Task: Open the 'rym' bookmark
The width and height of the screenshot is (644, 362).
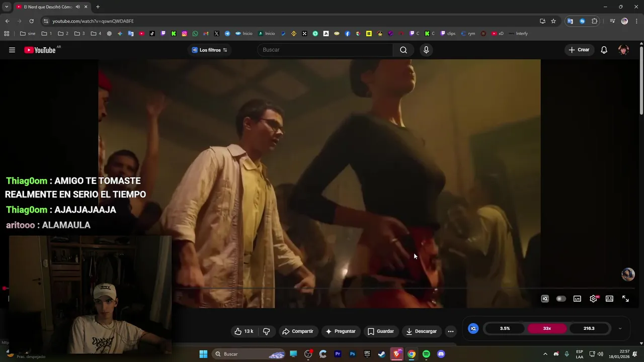Action: pyautogui.click(x=468, y=34)
